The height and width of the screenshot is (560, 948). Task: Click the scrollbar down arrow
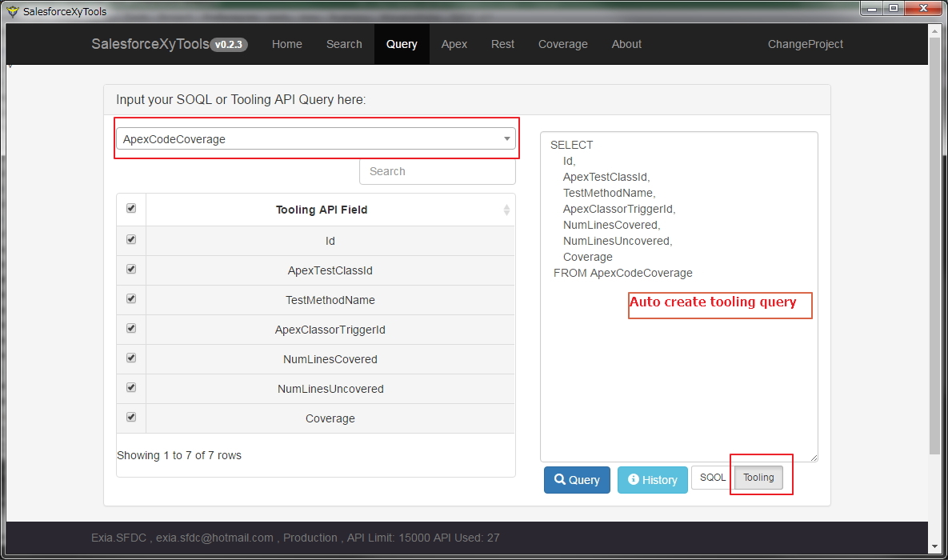click(x=934, y=546)
